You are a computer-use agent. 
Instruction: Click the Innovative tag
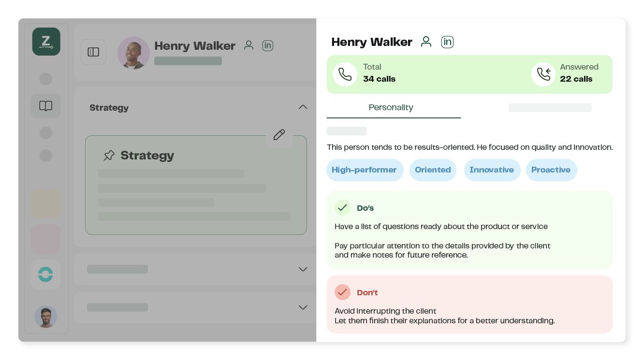coord(491,170)
